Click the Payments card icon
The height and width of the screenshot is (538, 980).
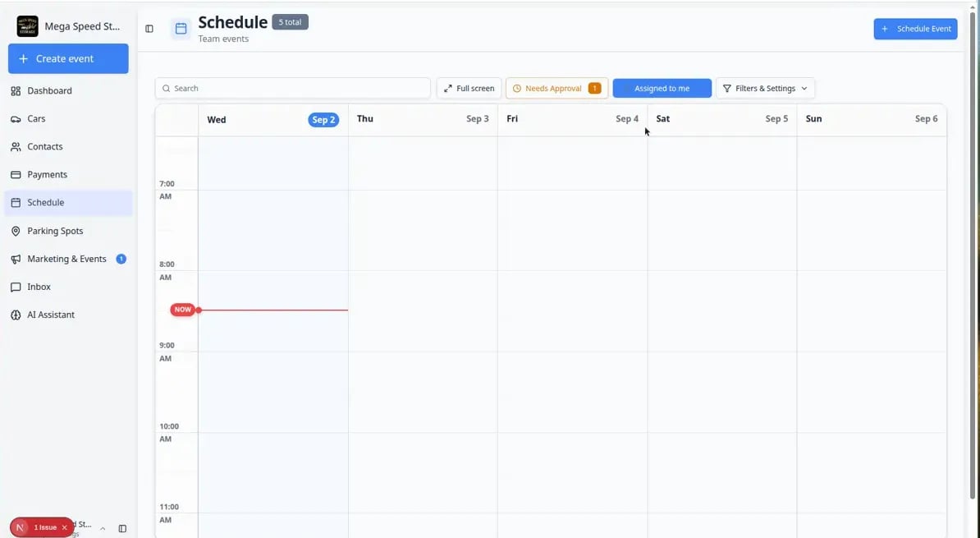click(16, 174)
